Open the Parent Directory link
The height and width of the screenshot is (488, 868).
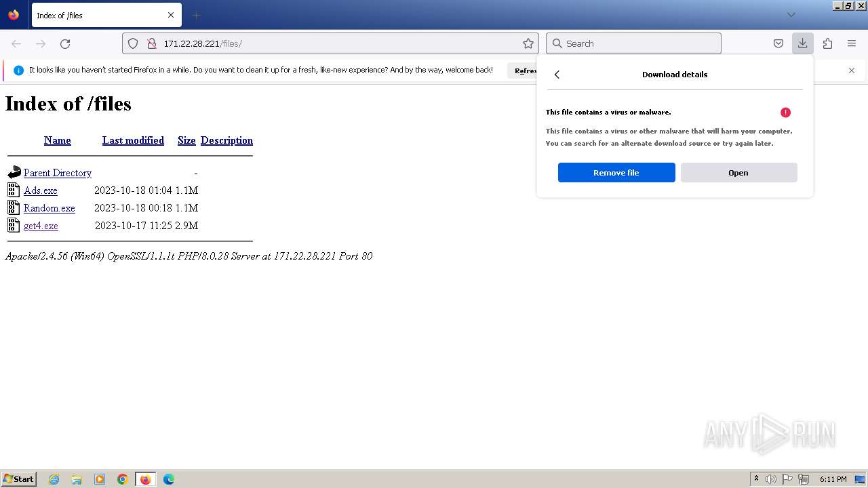click(x=58, y=173)
